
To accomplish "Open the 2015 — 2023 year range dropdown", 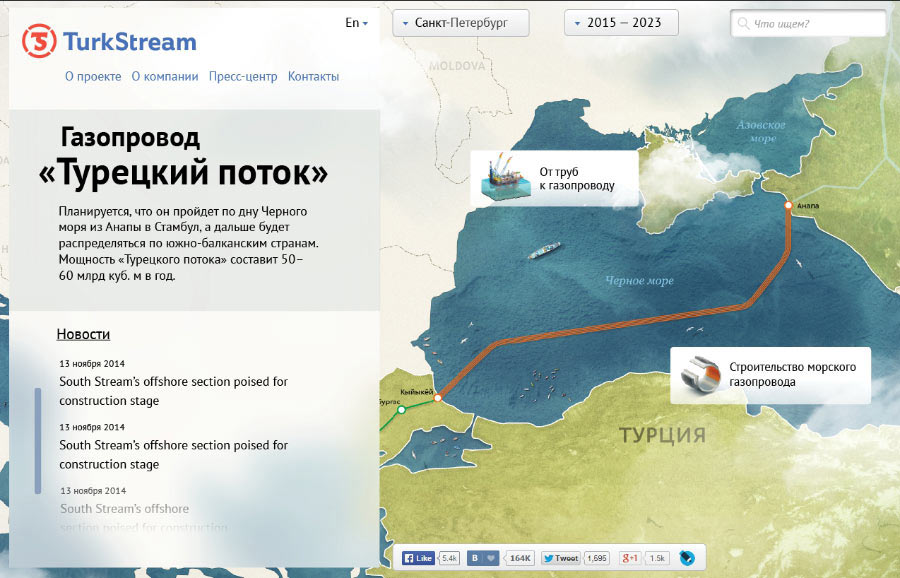I will pos(621,23).
